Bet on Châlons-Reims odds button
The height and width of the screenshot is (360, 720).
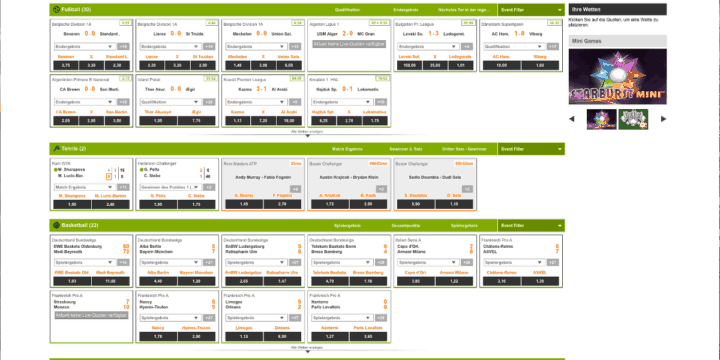tap(501, 281)
